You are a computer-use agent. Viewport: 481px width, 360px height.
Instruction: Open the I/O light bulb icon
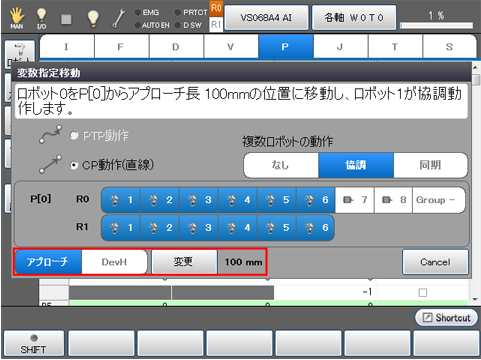click(x=41, y=18)
